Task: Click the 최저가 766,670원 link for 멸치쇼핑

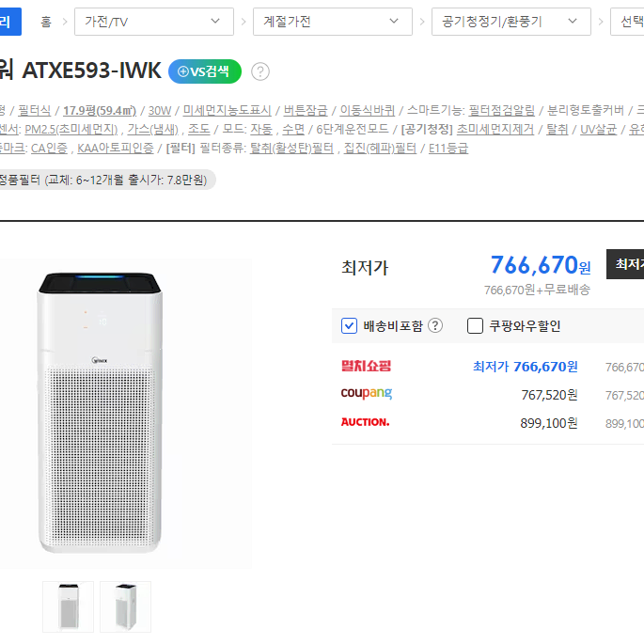Action: 526,367
